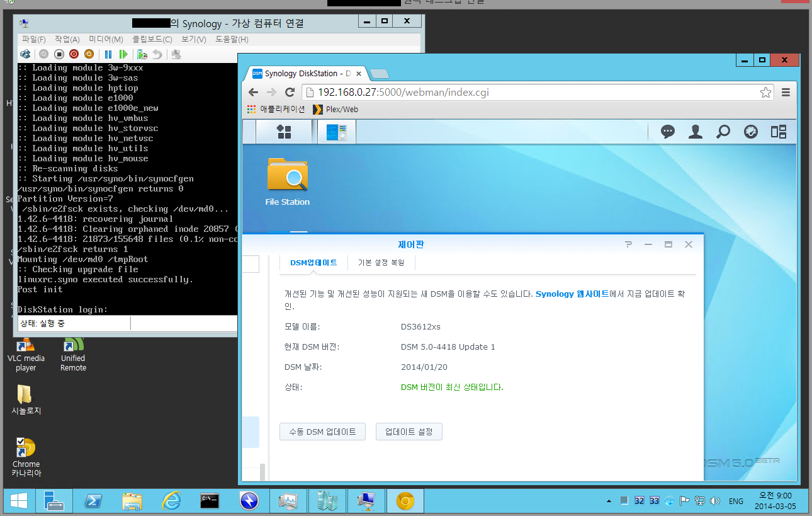Viewport: 812px width, 516px height.
Task: Switch to the 기본 설정 복원 tab
Action: [x=381, y=262]
